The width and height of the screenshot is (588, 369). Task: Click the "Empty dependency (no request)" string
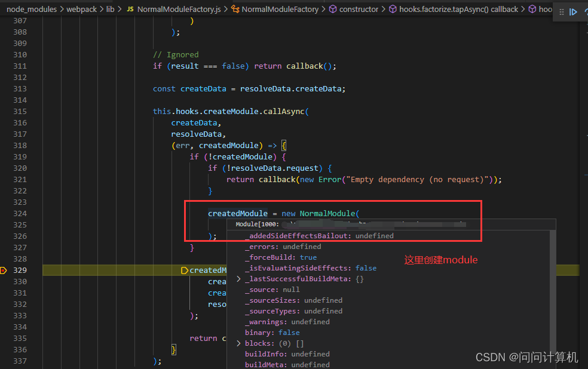pyautogui.click(x=416, y=180)
